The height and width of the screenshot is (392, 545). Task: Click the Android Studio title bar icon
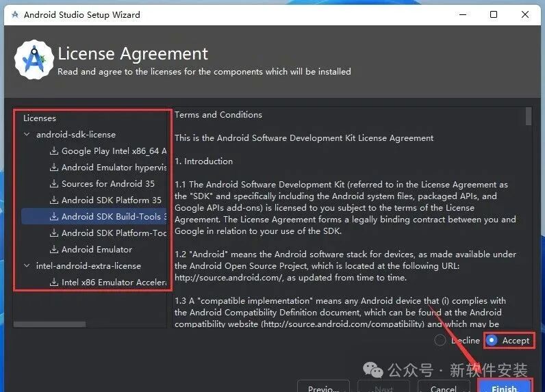[x=15, y=14]
